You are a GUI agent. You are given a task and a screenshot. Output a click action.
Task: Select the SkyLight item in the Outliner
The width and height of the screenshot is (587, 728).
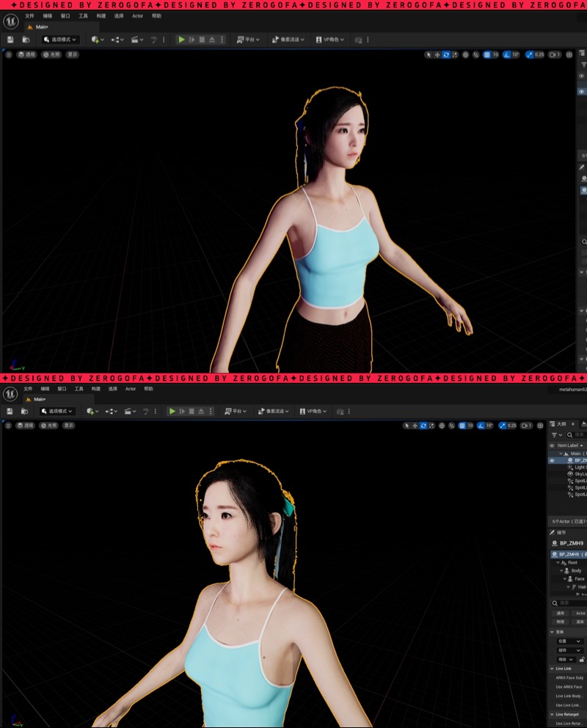pyautogui.click(x=580, y=474)
